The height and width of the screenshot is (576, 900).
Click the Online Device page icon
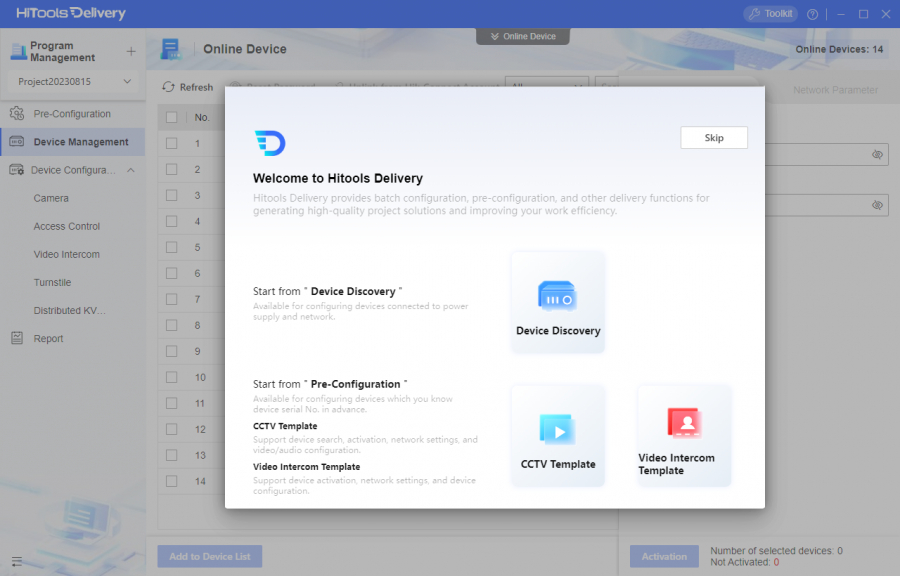click(x=170, y=50)
